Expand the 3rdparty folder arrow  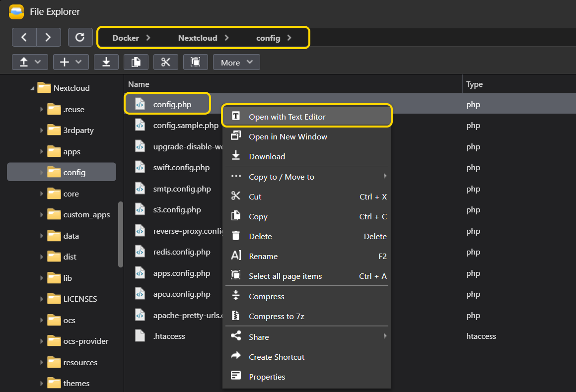pyautogui.click(x=42, y=131)
